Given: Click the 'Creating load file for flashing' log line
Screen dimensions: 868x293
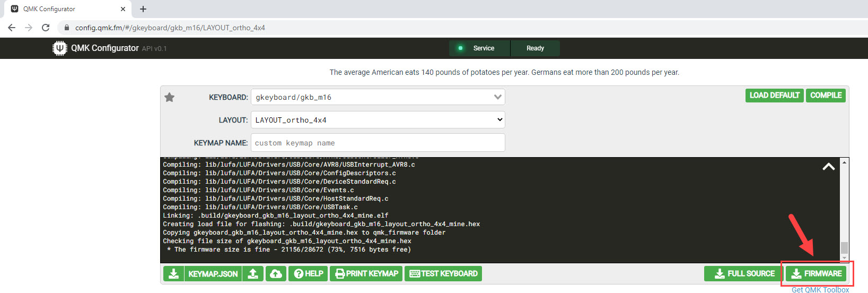Looking at the screenshot, I should click(x=321, y=224).
